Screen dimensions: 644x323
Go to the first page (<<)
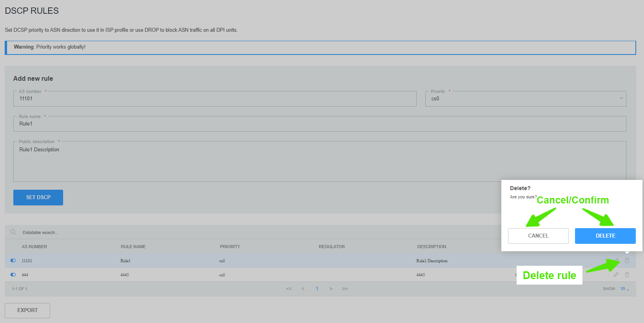[289, 289]
